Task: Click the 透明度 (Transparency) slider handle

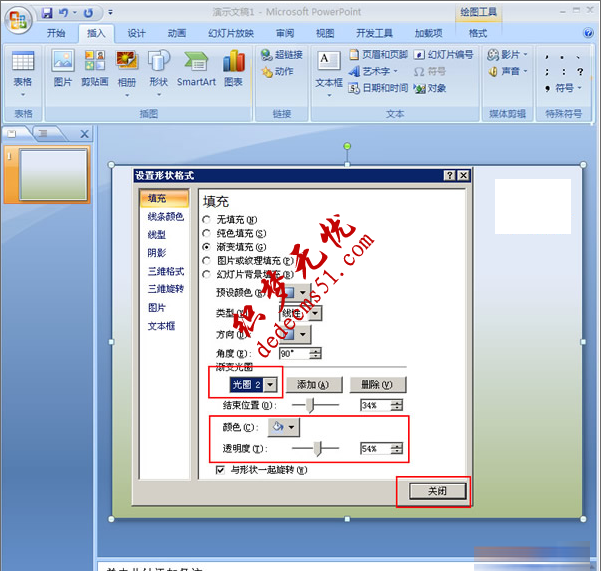Action: (x=318, y=449)
